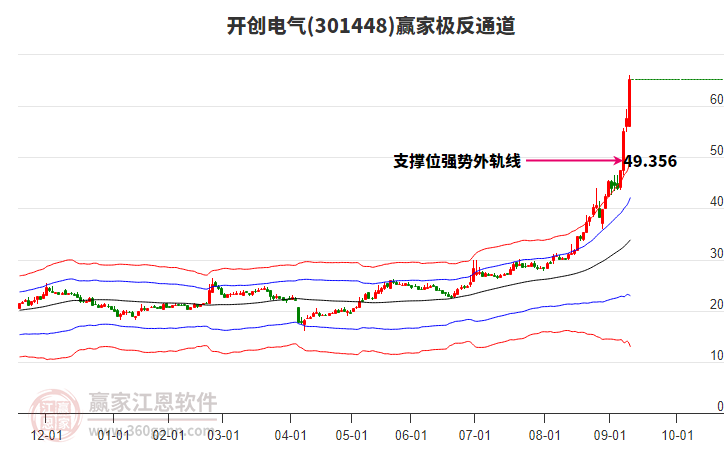Click the 09-01 date label
The height and width of the screenshot is (450, 726).
coord(609,435)
